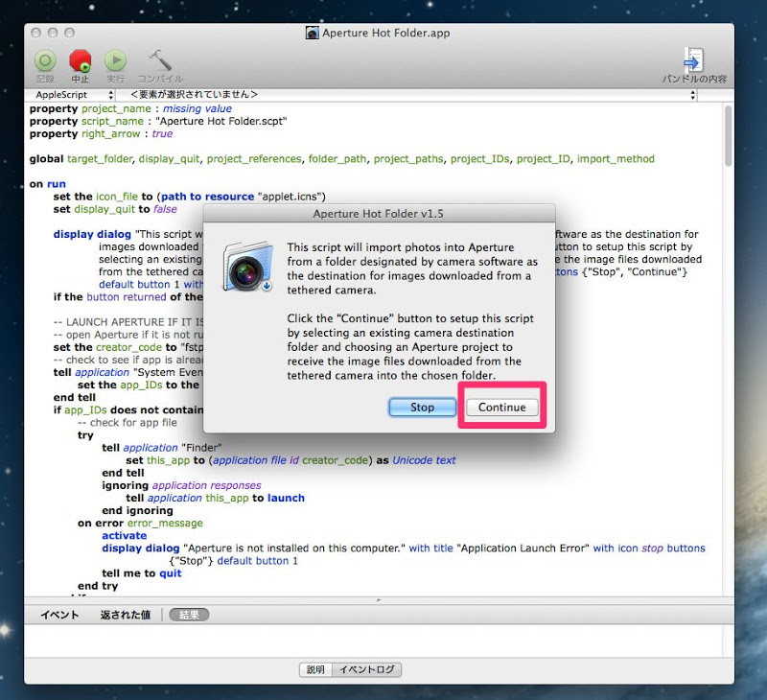This screenshot has height=700, width=767.
Task: Select the イベントログ segment button
Action: 367,669
